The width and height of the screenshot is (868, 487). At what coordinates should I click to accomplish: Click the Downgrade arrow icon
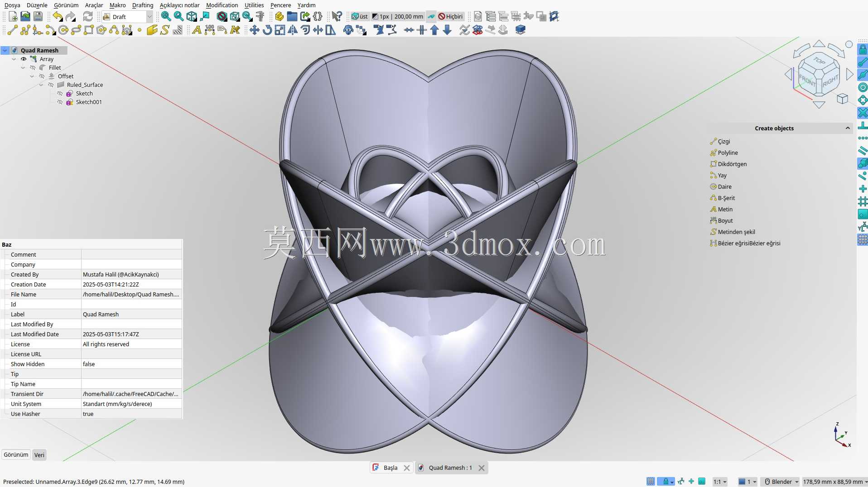coord(447,30)
